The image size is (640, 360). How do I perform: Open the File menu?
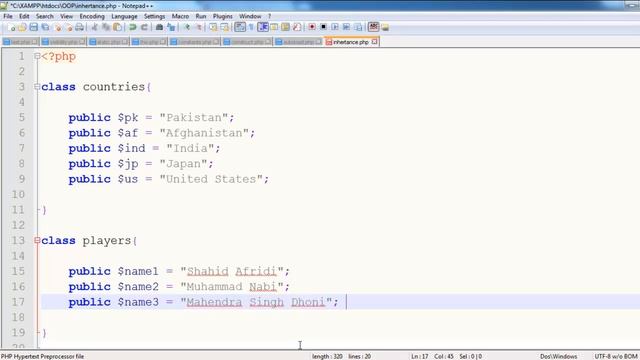coord(8,16)
